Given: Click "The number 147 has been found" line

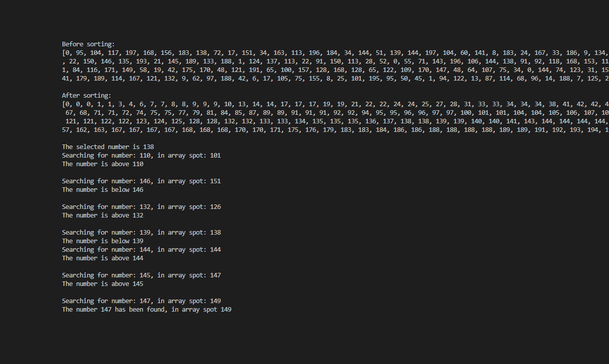Looking at the screenshot, I should point(147,310).
